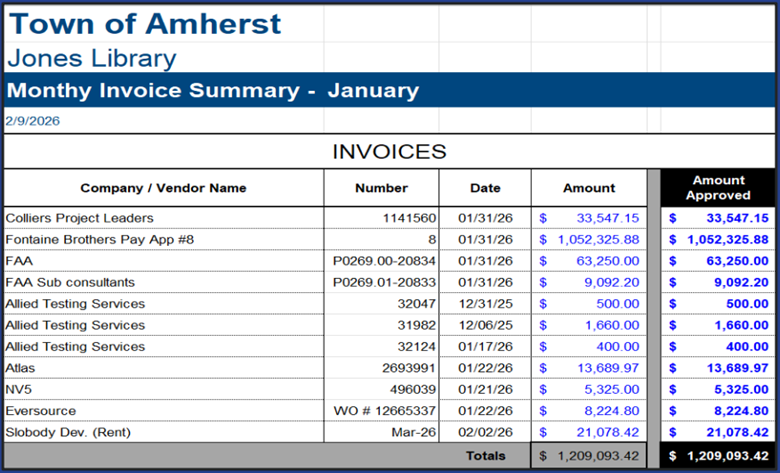This screenshot has width=780, height=473.
Task: Click the Monthy Invoice Summary - January banner
Action: 212,91
